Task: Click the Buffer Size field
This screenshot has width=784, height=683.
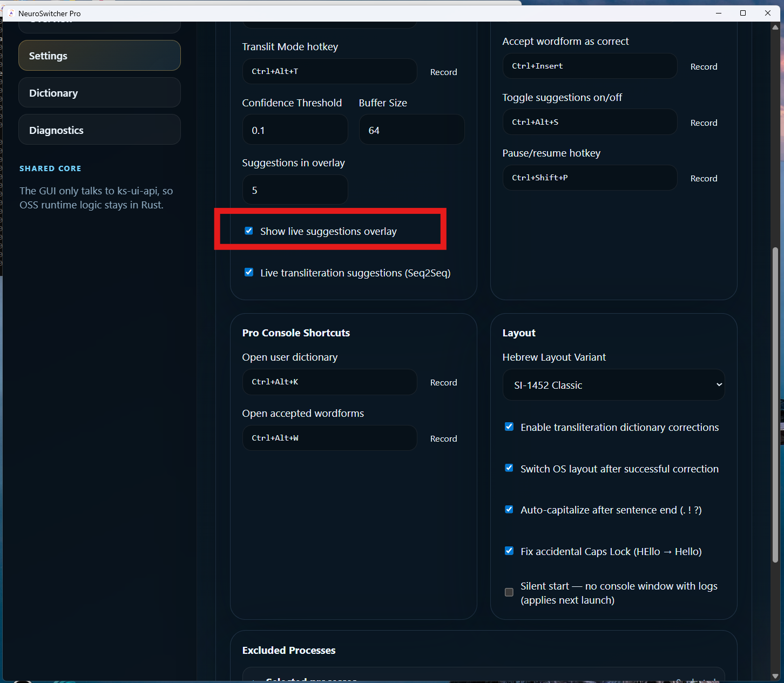Action: (x=411, y=130)
